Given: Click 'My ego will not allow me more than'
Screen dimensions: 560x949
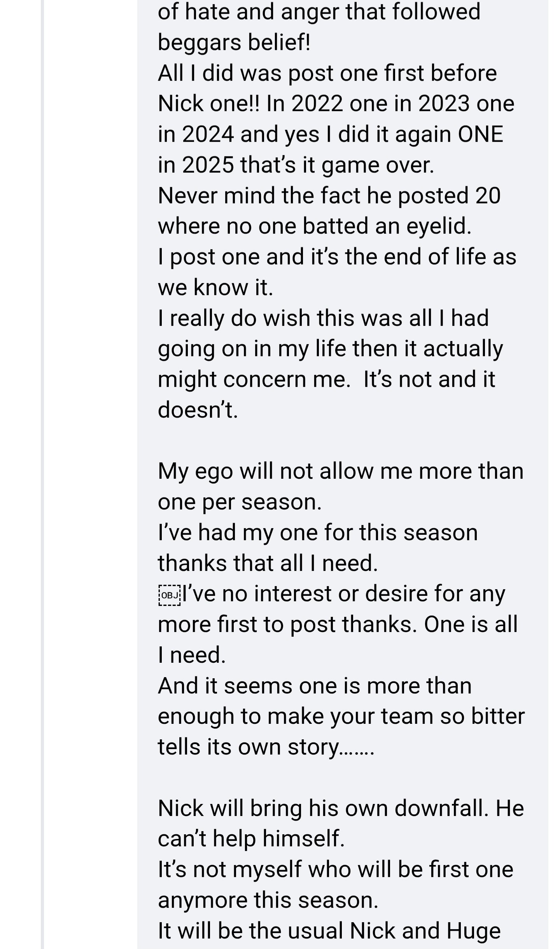Looking at the screenshot, I should [341, 471].
